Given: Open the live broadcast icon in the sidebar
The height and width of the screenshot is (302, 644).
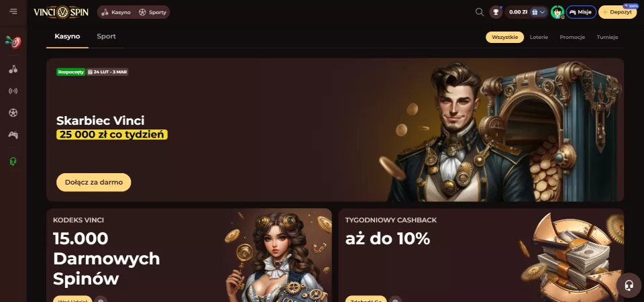Looking at the screenshot, I should pyautogui.click(x=13, y=91).
